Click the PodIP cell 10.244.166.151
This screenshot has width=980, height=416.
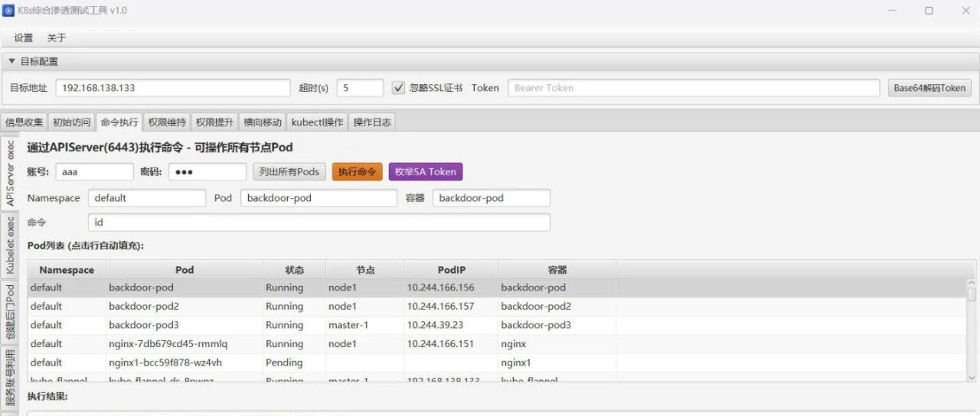point(451,344)
